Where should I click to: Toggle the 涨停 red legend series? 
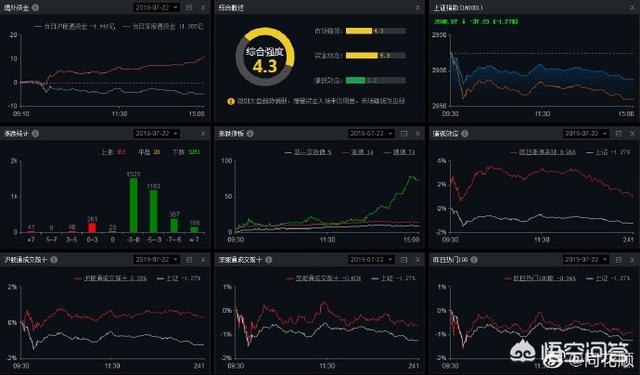pos(357,152)
